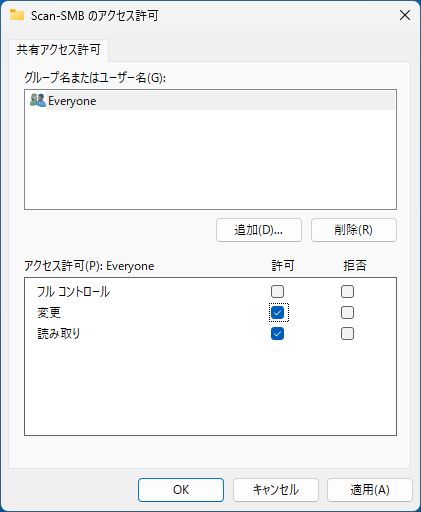
Task: Enable フル コントロール deny checkbox
Action: (347, 291)
